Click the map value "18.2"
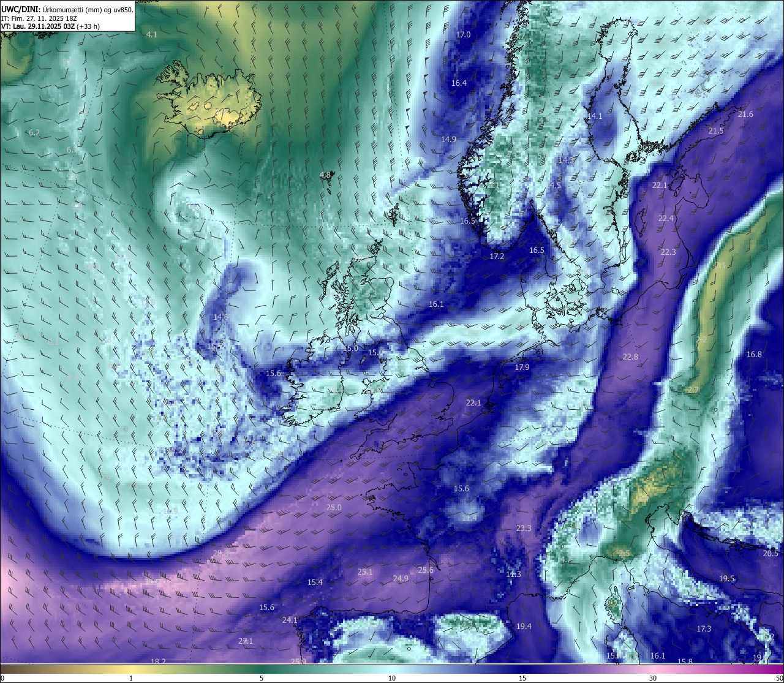The height and width of the screenshot is (683, 784). [x=158, y=662]
